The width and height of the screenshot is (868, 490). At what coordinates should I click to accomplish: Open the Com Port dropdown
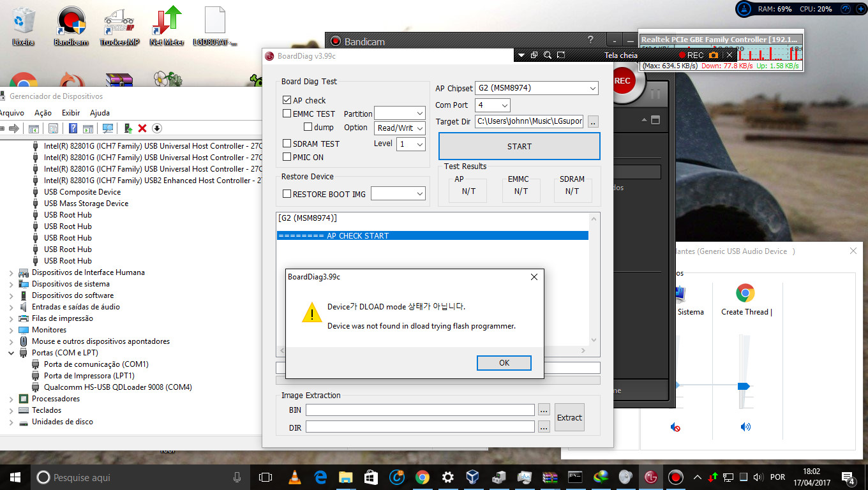492,105
